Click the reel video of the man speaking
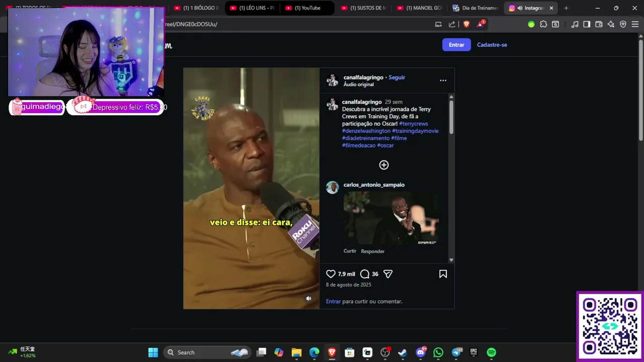The image size is (644, 362). click(x=251, y=188)
